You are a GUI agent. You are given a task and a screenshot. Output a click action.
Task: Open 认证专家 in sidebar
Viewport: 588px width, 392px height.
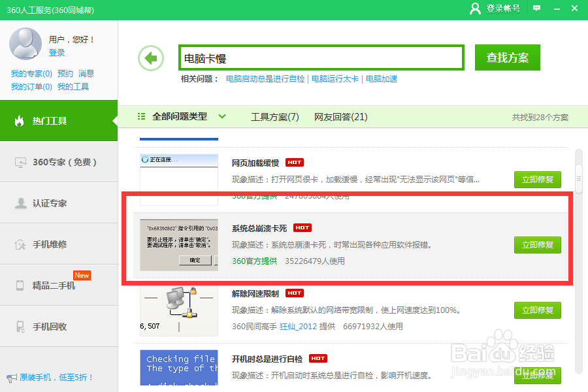[59, 203]
